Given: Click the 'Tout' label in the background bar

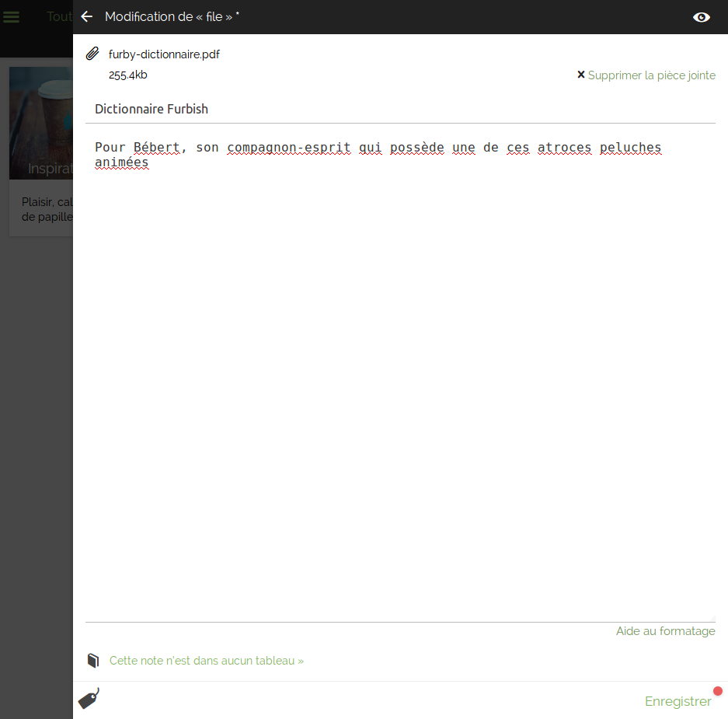Looking at the screenshot, I should (x=59, y=17).
